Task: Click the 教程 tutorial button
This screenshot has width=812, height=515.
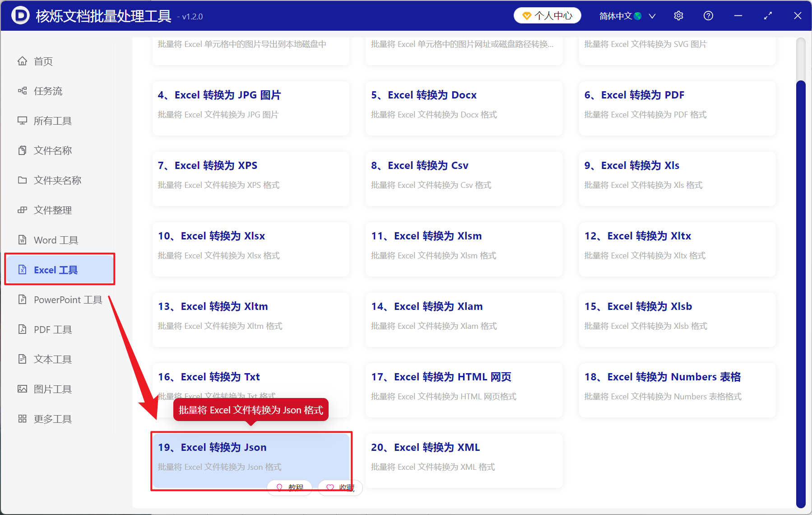Action: [289, 488]
